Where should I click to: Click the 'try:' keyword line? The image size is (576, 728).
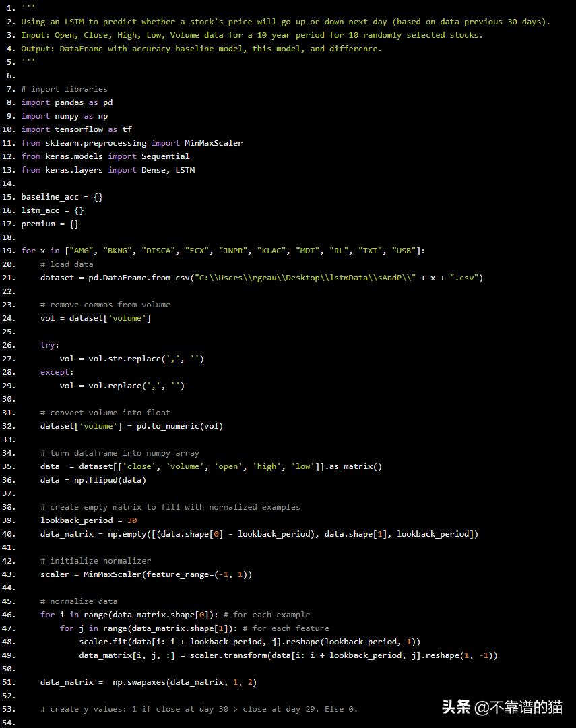[x=50, y=345]
